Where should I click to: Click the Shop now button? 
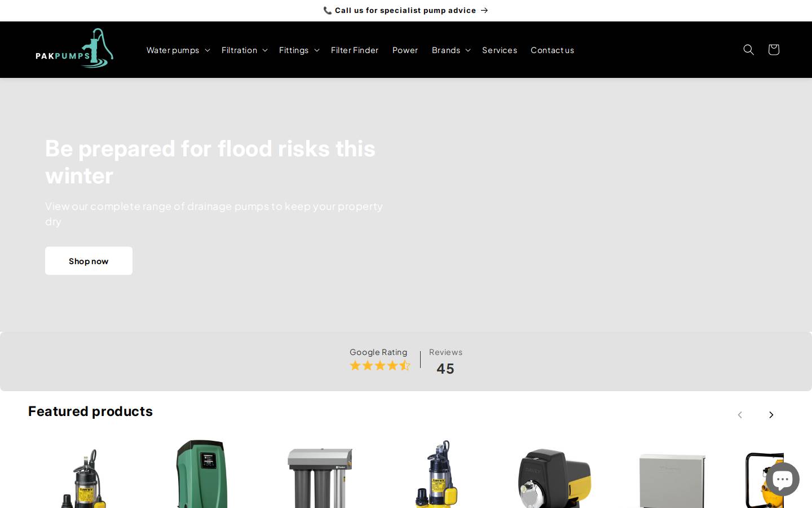coord(89,261)
